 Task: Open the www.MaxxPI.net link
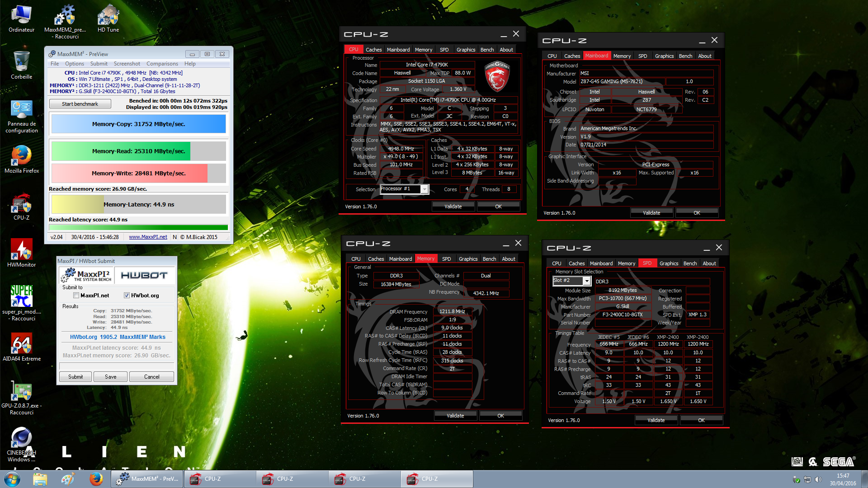[148, 237]
